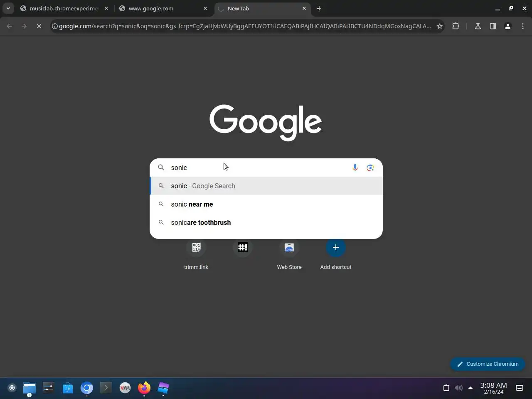The height and width of the screenshot is (399, 532).
Task: Open the VM app icon in taskbar
Action: (x=125, y=388)
